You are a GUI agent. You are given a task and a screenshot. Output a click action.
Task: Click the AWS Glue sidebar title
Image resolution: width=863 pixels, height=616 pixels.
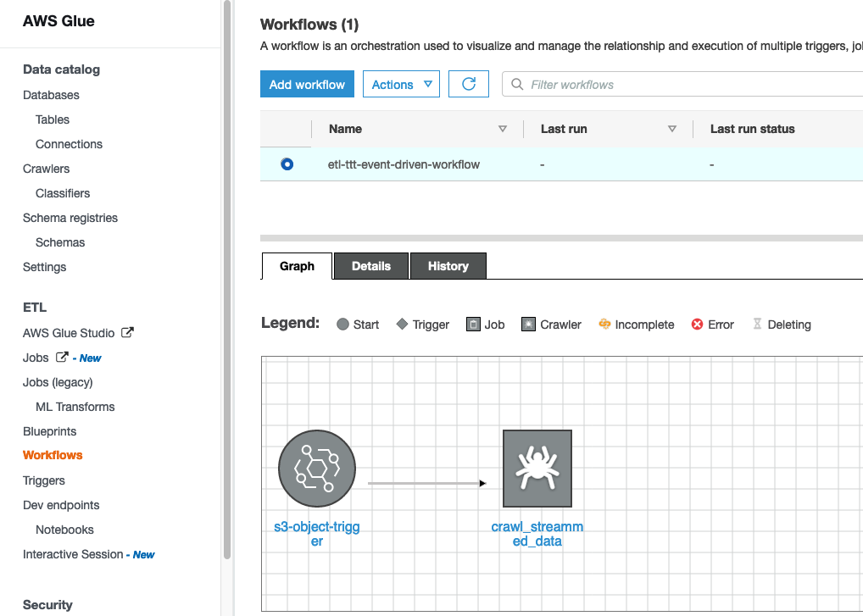coord(58,21)
